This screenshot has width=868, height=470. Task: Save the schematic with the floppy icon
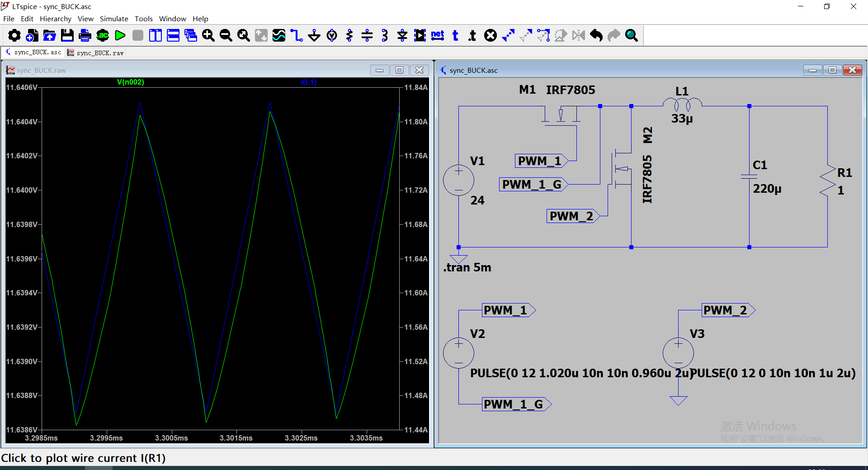[67, 35]
